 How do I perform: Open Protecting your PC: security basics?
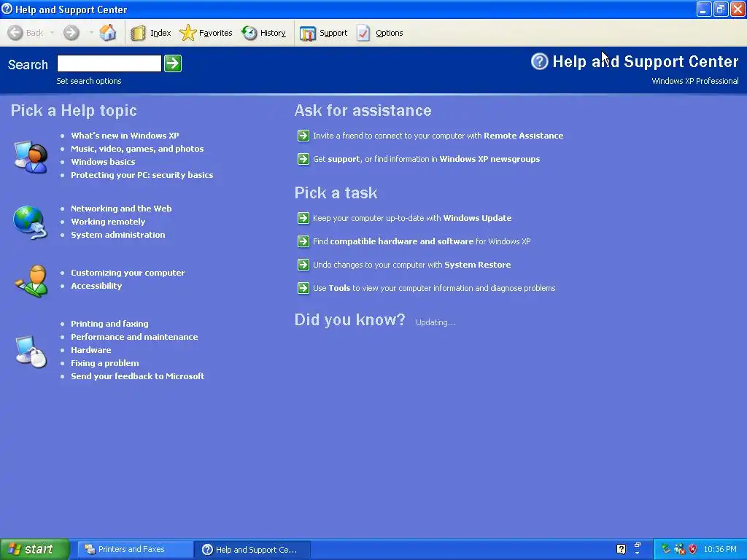[x=142, y=175]
